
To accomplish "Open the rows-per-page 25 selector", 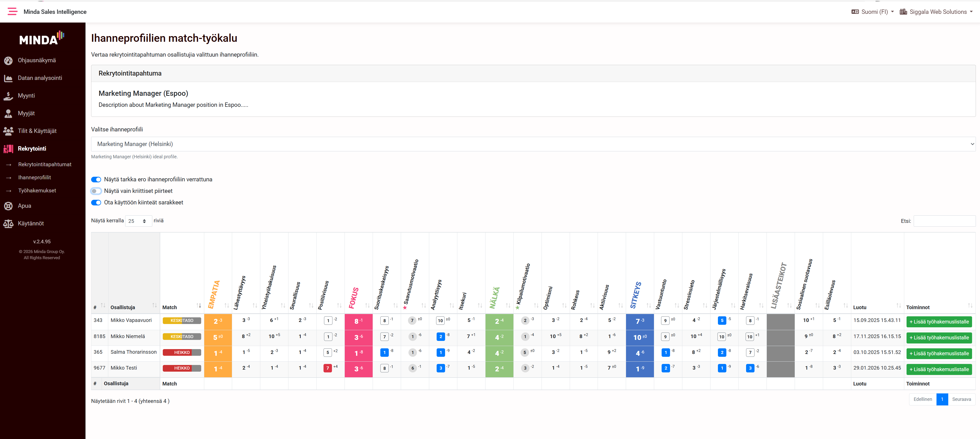I will pos(138,221).
